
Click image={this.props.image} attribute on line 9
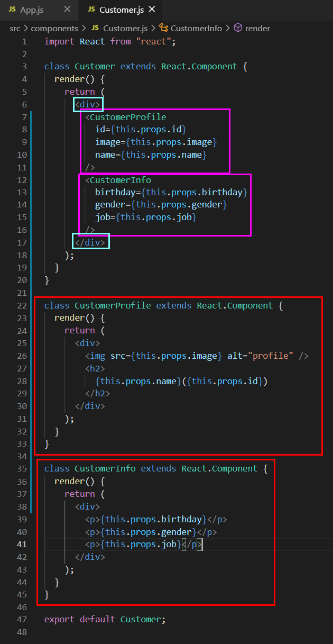156,142
